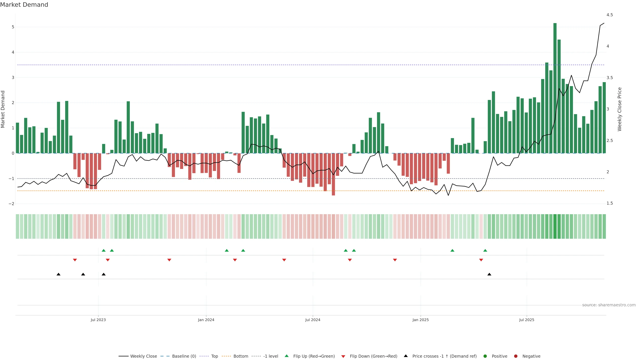Screen dimensions: 644x362
Task: Toggle the -1 level legend entry
Action: [271, 356]
